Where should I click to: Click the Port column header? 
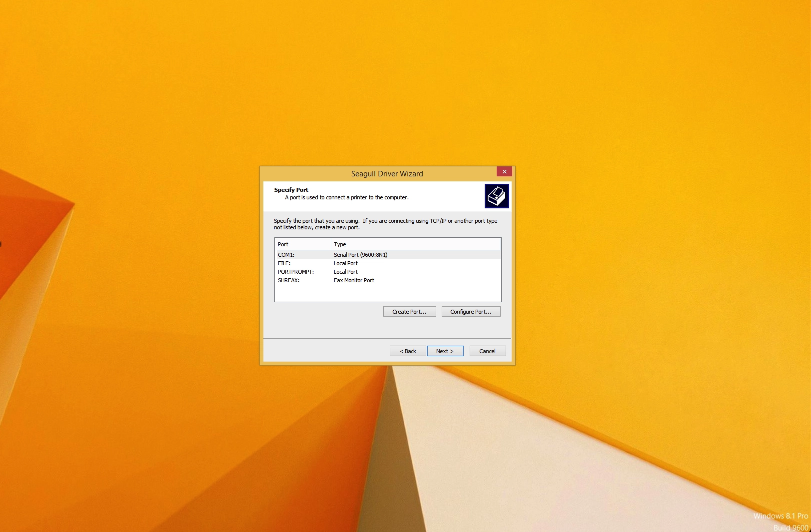(303, 244)
